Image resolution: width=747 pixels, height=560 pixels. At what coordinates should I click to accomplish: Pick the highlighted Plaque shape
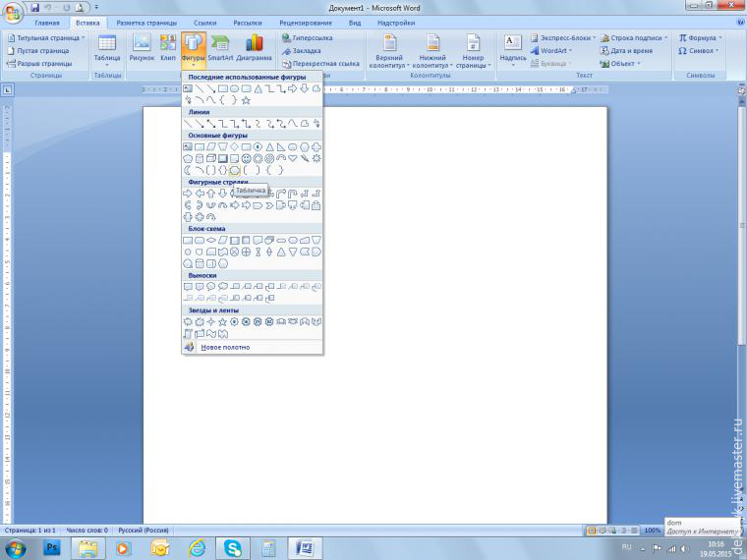pos(235,170)
